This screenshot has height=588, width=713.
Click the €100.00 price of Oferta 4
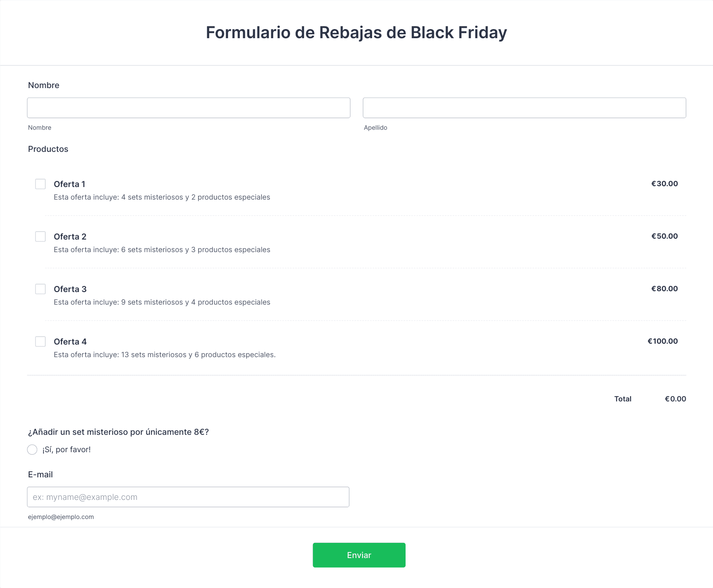[663, 341]
